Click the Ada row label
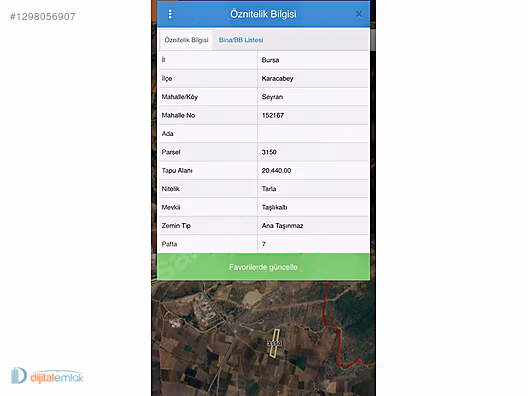Screen dimensions: 528x396 coord(167,134)
